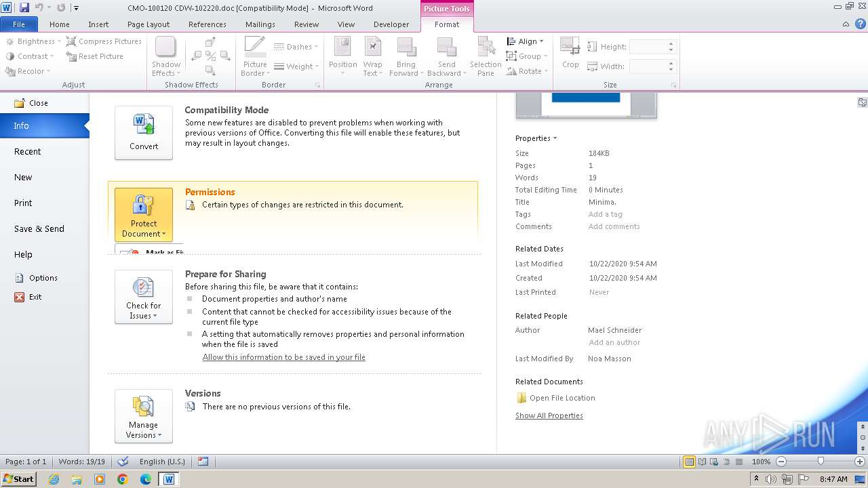Select Recent in the Backstage menu
Image resolution: width=868 pixels, height=488 pixels.
[x=28, y=152]
